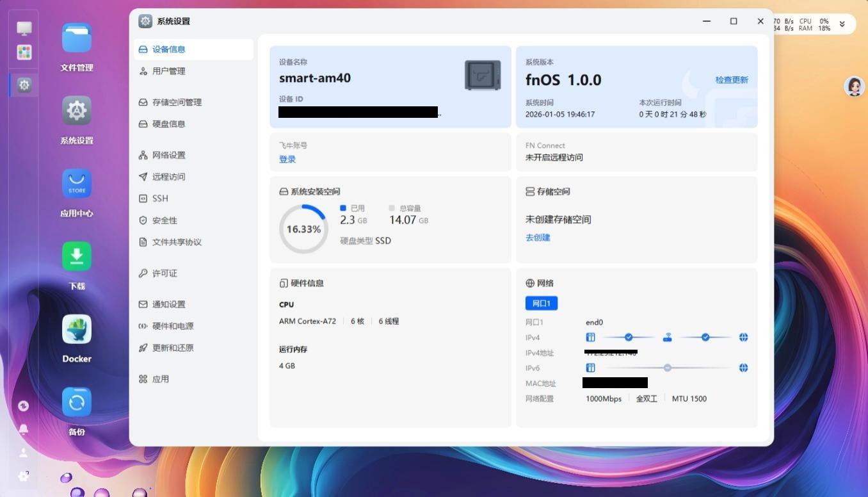Click the monitor icon in the top-left taskbar
This screenshot has height=497, width=868.
24,28
